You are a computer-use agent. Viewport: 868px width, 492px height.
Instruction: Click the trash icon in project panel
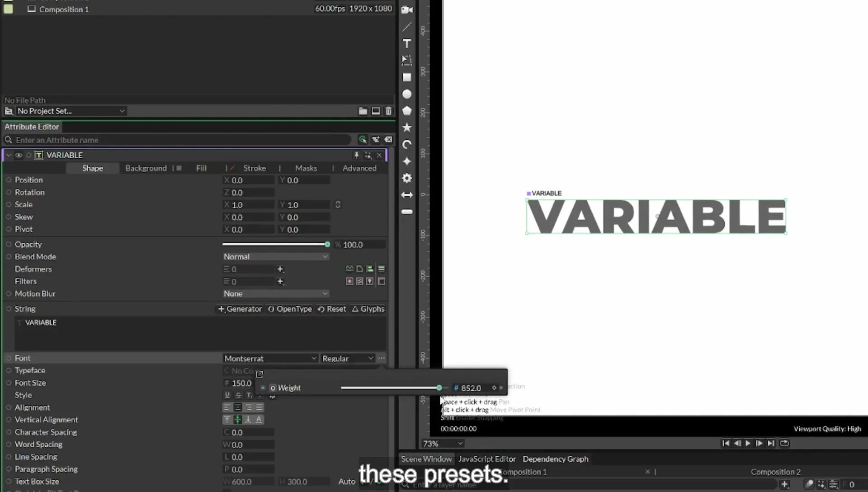388,111
